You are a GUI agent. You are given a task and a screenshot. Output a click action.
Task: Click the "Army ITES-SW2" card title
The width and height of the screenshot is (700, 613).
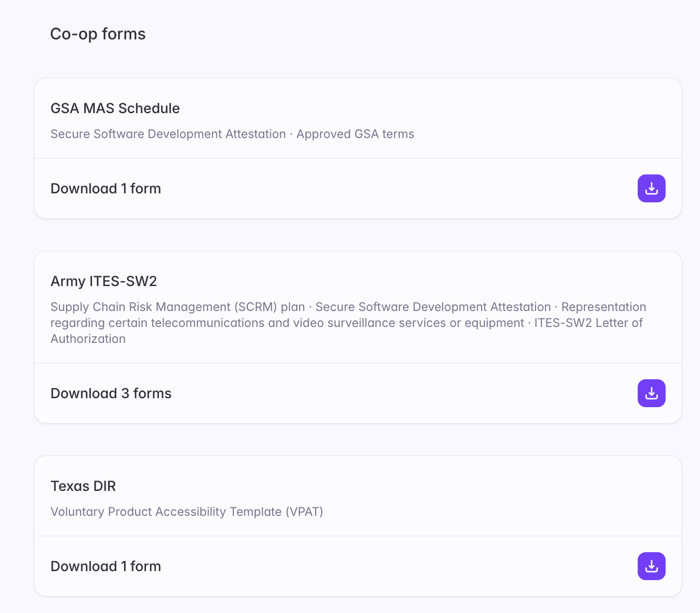point(104,281)
